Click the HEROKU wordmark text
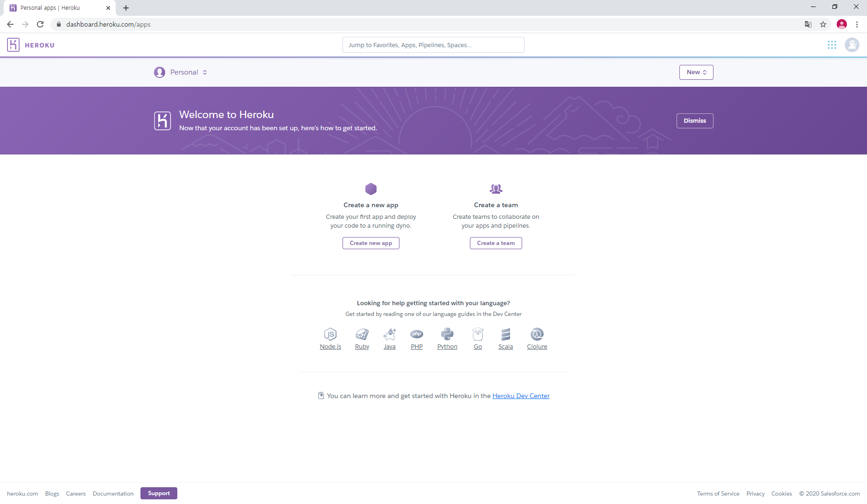867x504 pixels. click(x=40, y=45)
